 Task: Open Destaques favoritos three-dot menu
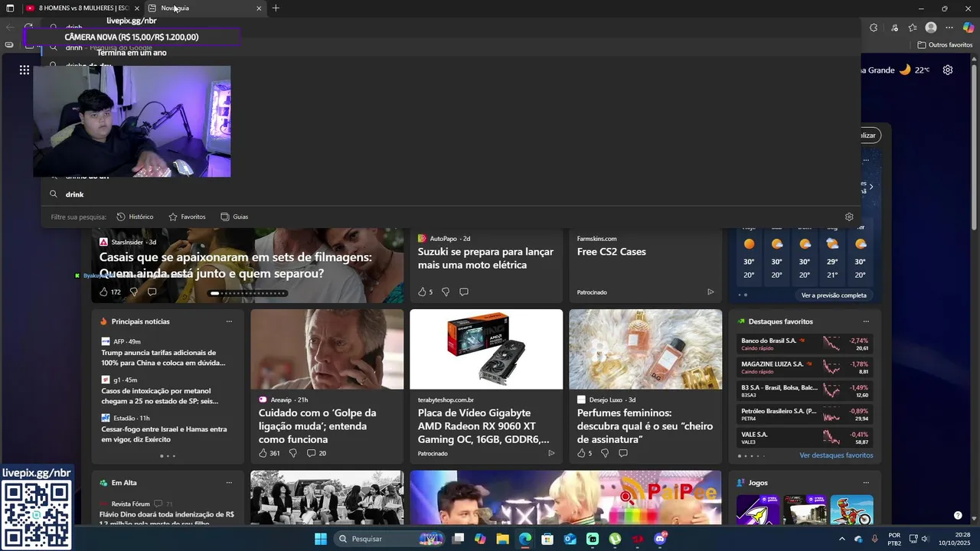866,321
